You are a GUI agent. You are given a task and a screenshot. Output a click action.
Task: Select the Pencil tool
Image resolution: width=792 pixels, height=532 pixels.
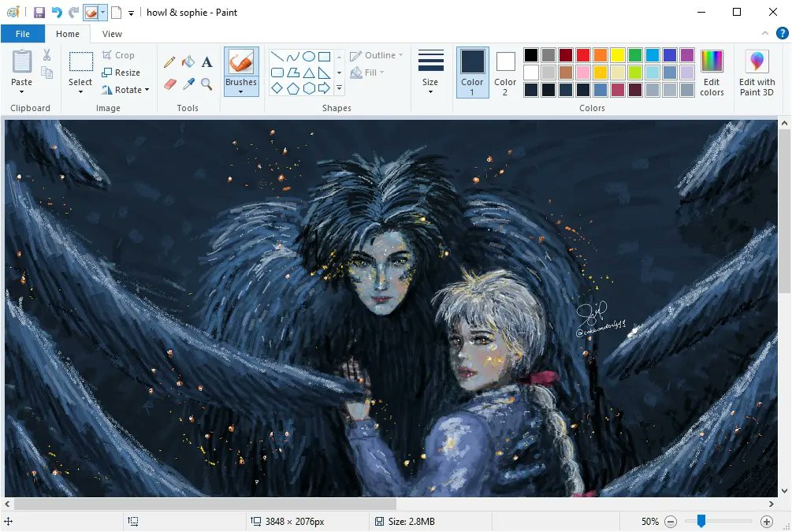(169, 62)
